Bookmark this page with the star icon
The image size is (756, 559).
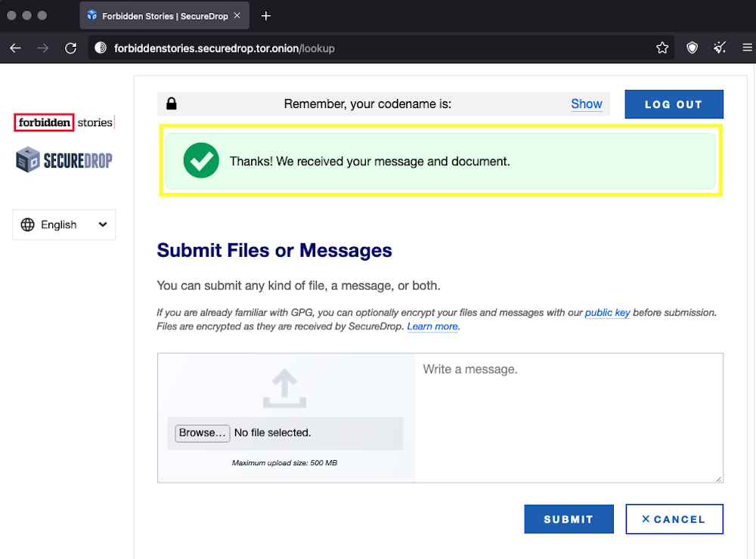pos(662,48)
